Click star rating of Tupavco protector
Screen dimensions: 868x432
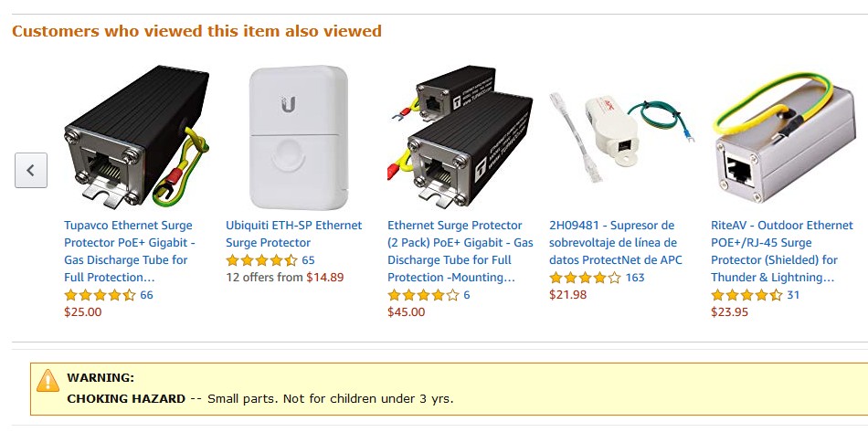coord(100,295)
